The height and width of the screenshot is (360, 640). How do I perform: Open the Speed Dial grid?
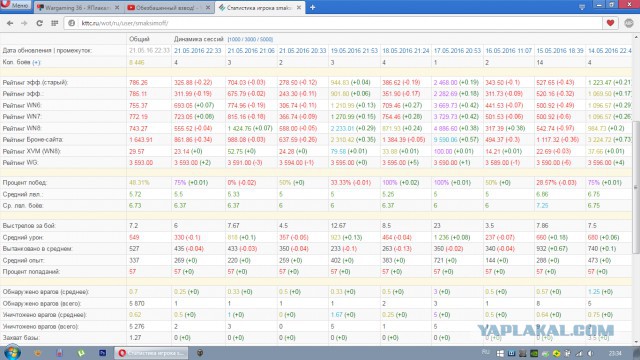(x=54, y=23)
